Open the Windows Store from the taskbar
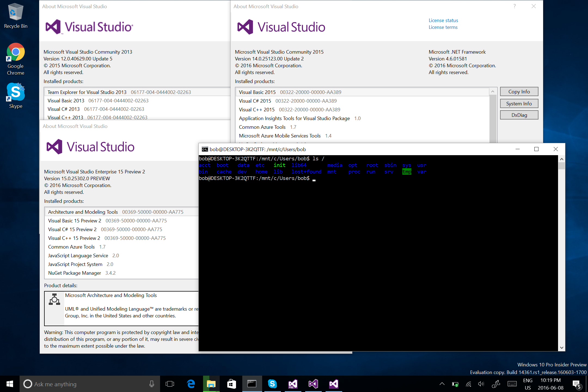 (232, 384)
